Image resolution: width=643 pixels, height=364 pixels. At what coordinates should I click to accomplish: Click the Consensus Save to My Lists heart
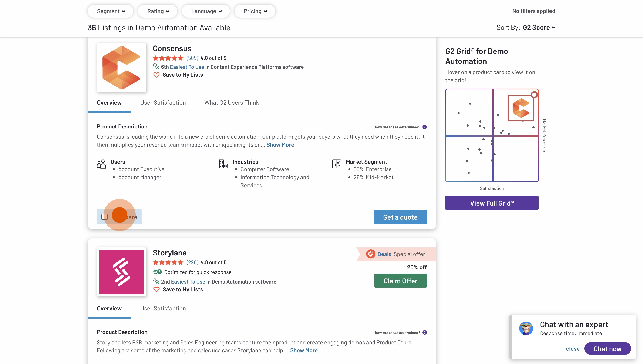156,75
